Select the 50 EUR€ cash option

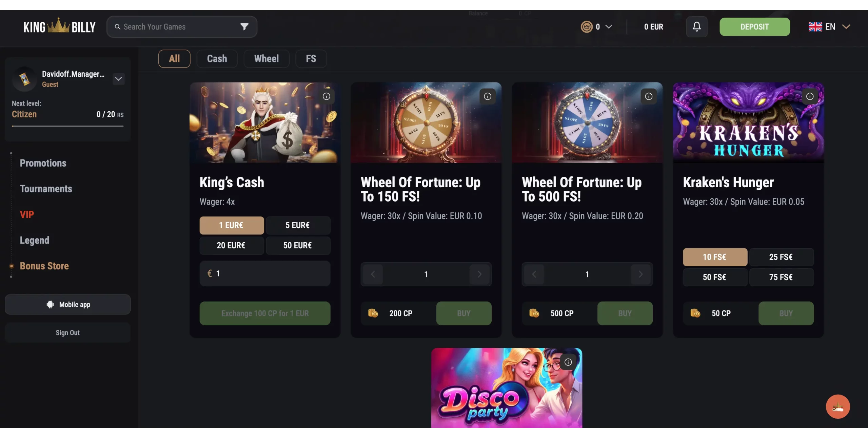[298, 246]
